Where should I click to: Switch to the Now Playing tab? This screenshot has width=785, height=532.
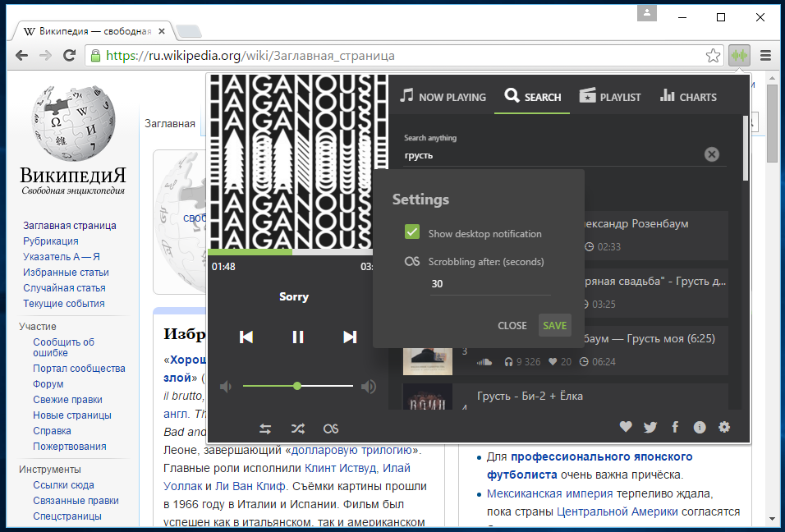coord(443,97)
